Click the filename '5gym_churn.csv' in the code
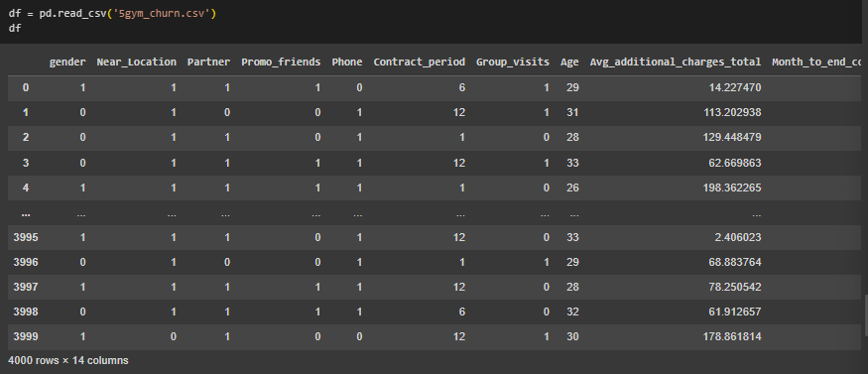The height and width of the screenshot is (374, 868). coord(164,13)
